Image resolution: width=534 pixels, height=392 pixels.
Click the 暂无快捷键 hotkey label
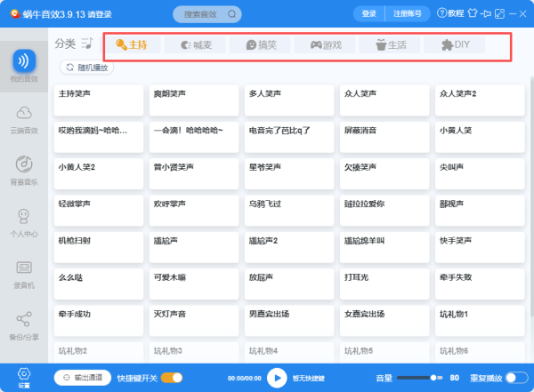[309, 379]
